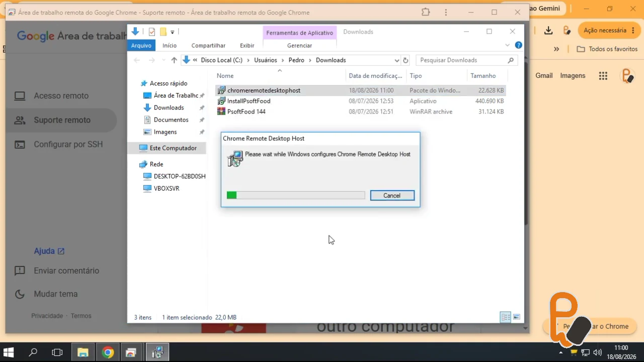
Task: Open Customize Quick Access Toolbar dropdown
Action: [x=172, y=32]
